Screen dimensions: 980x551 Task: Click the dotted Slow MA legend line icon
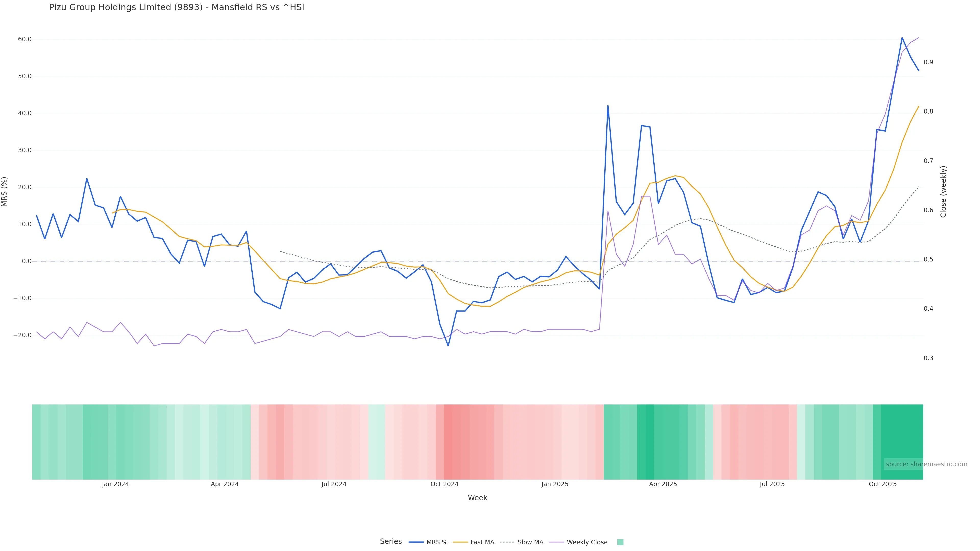(507, 542)
